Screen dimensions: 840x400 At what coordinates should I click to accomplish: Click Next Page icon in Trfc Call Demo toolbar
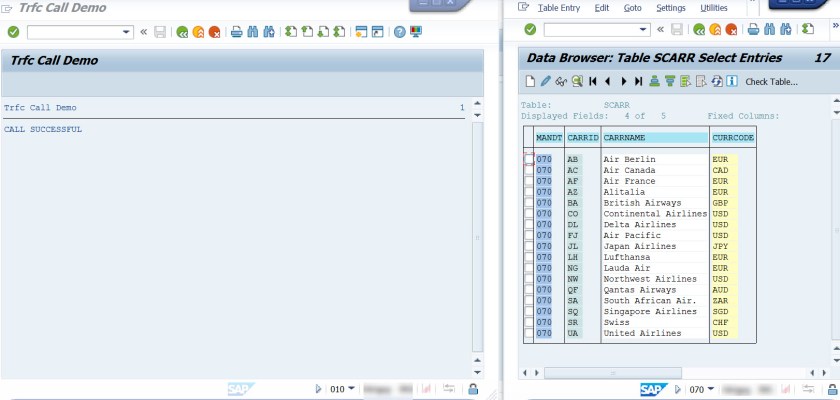click(323, 32)
